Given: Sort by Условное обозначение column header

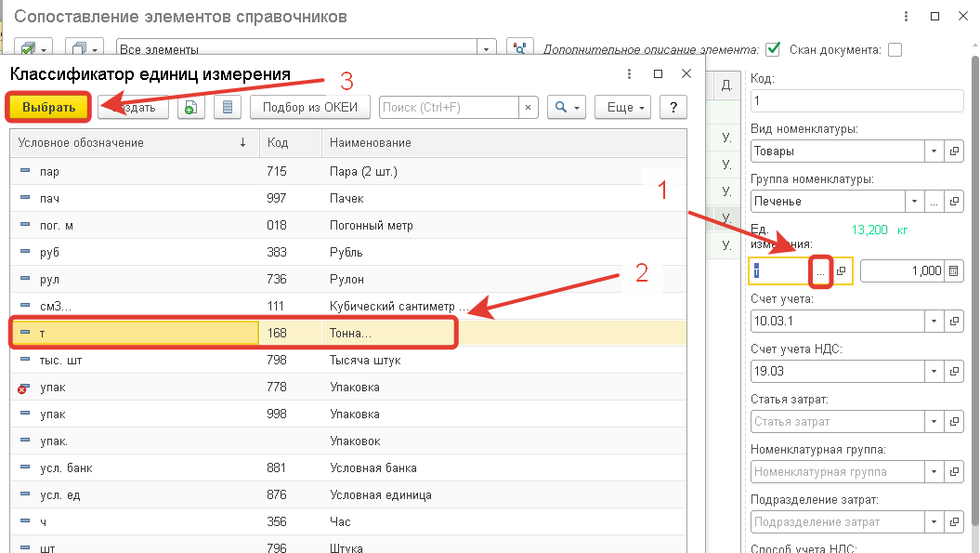Looking at the screenshot, I should click(x=135, y=142).
